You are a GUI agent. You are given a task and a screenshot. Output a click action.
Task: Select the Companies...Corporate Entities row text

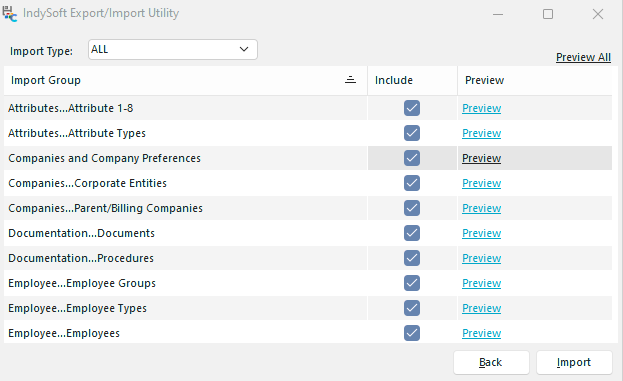tap(87, 183)
